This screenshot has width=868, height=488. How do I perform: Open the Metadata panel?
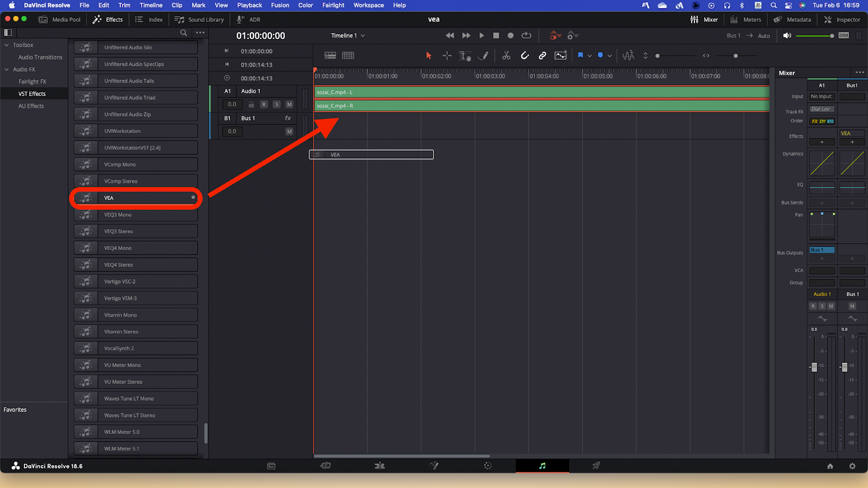tap(792, 20)
